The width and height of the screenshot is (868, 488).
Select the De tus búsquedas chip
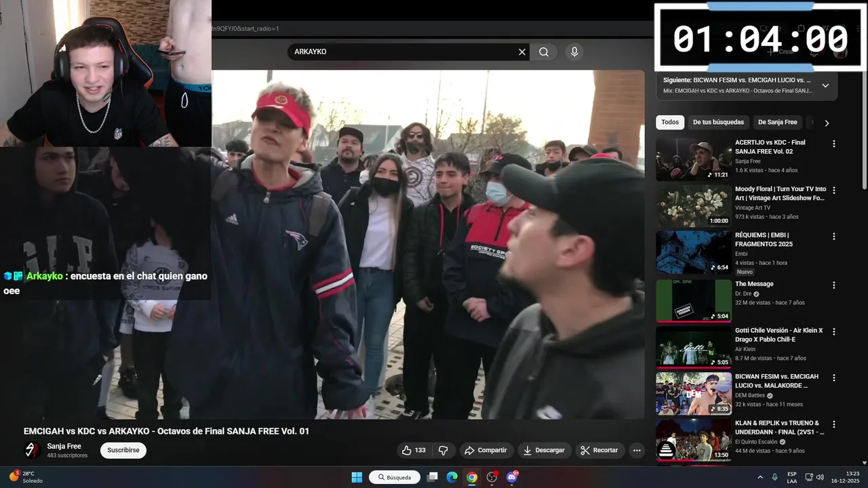[718, 123]
